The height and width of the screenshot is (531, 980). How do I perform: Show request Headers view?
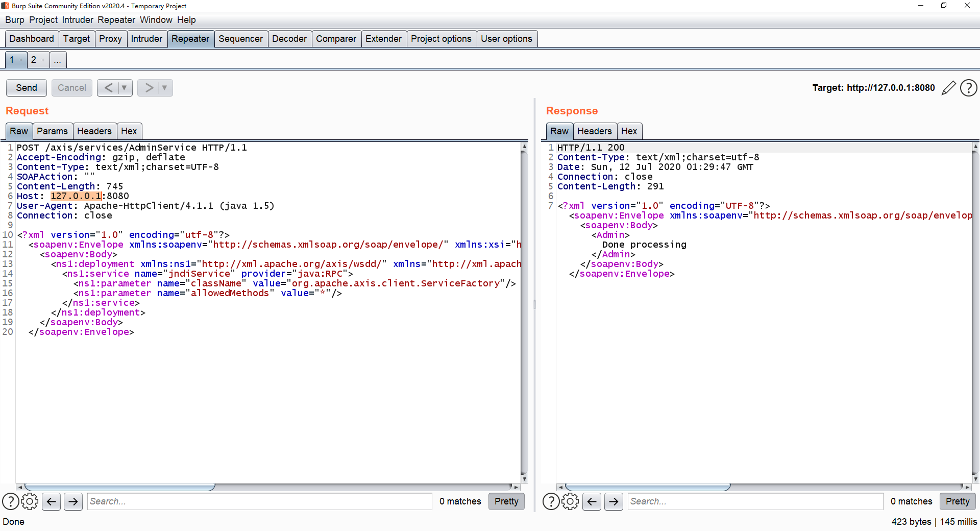[x=94, y=131]
